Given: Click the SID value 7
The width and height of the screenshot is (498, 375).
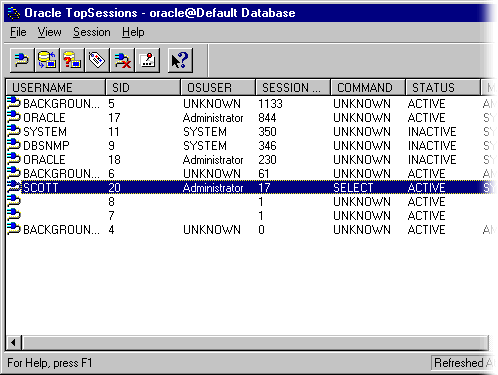Looking at the screenshot, I should point(111,216).
